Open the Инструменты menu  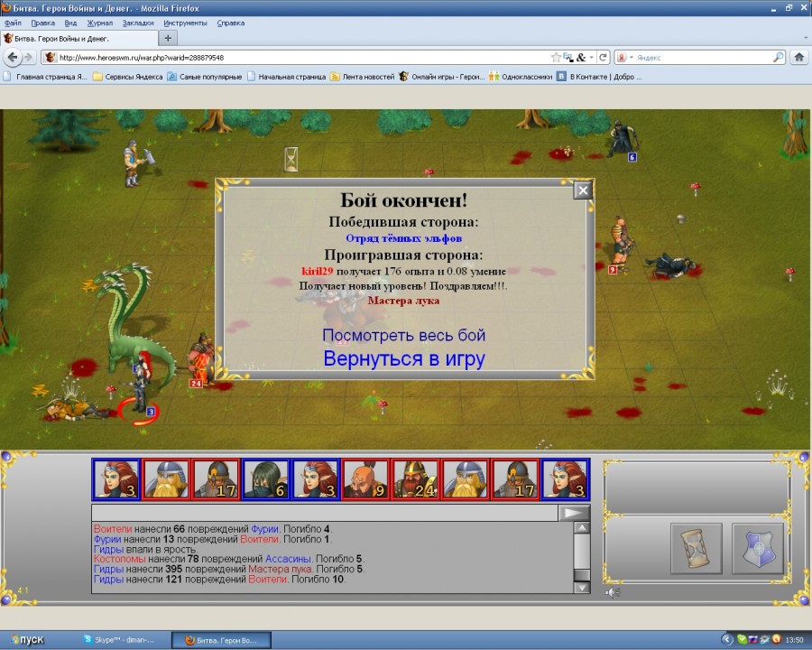(185, 23)
